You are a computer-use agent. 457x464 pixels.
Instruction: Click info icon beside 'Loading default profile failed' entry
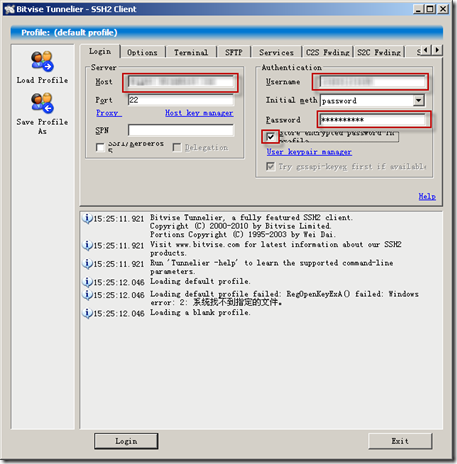click(x=87, y=295)
